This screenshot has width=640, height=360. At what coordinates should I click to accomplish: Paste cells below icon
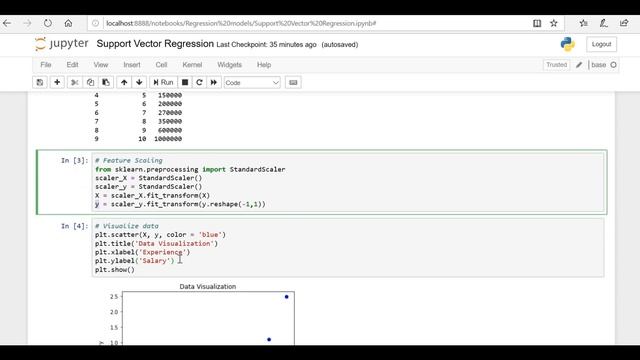106,82
